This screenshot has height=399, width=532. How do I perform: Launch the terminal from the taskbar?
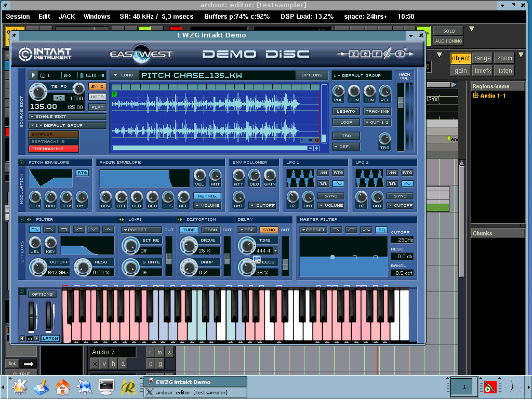tap(107, 387)
